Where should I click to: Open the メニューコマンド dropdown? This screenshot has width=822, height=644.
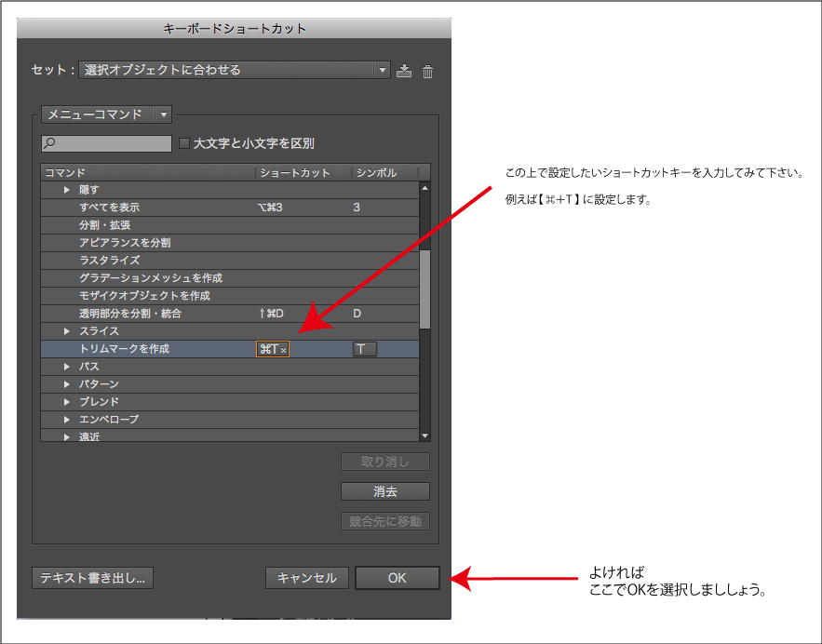coord(164,114)
